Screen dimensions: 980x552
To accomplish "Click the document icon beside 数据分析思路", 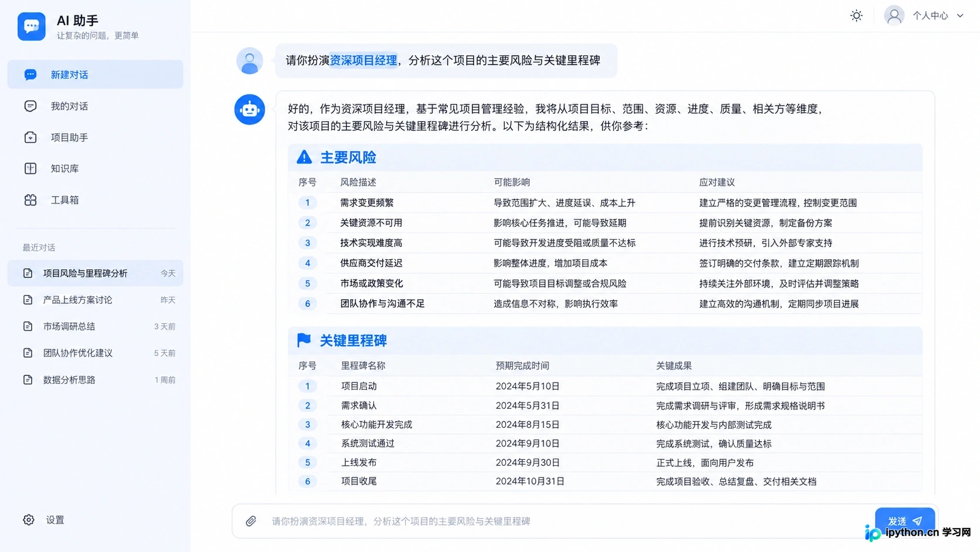I will [28, 380].
